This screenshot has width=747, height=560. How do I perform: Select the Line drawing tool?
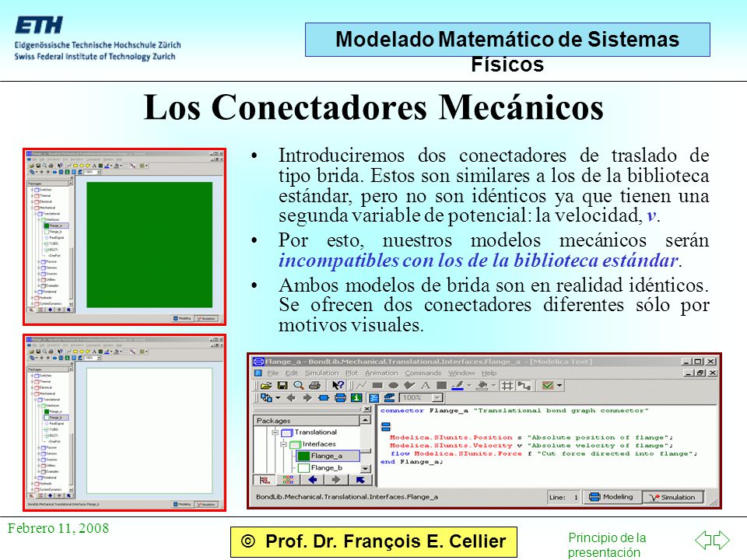point(362,385)
